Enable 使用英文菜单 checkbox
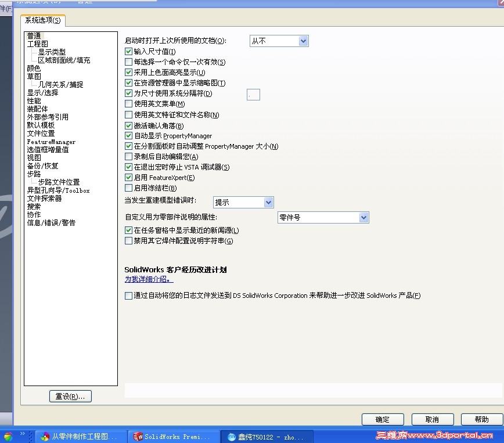The width and height of the screenshot is (504, 443). point(128,103)
